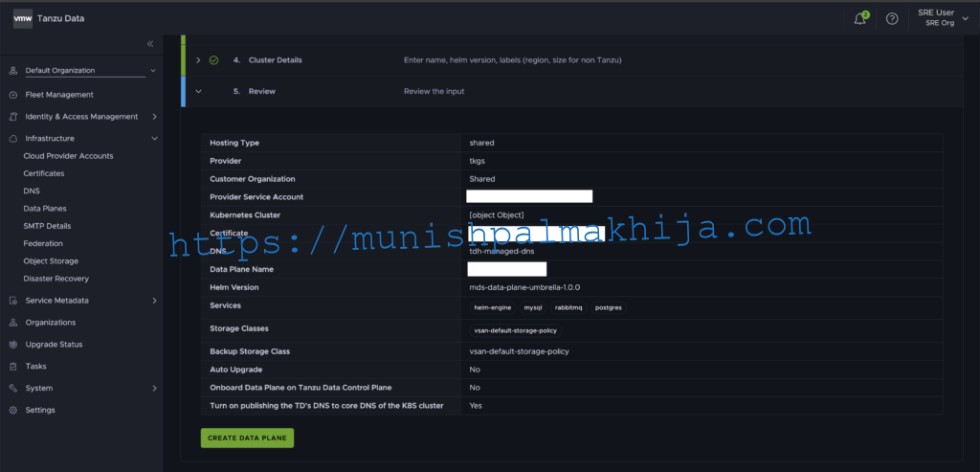Click the Data Plane Name label
Image resolution: width=980 pixels, height=472 pixels.
point(242,269)
